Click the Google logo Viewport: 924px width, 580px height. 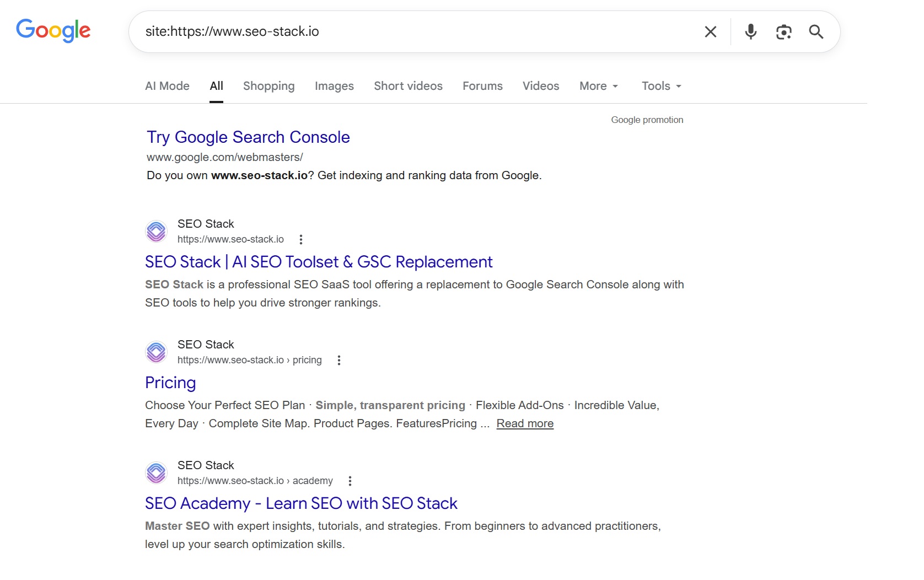tap(53, 31)
